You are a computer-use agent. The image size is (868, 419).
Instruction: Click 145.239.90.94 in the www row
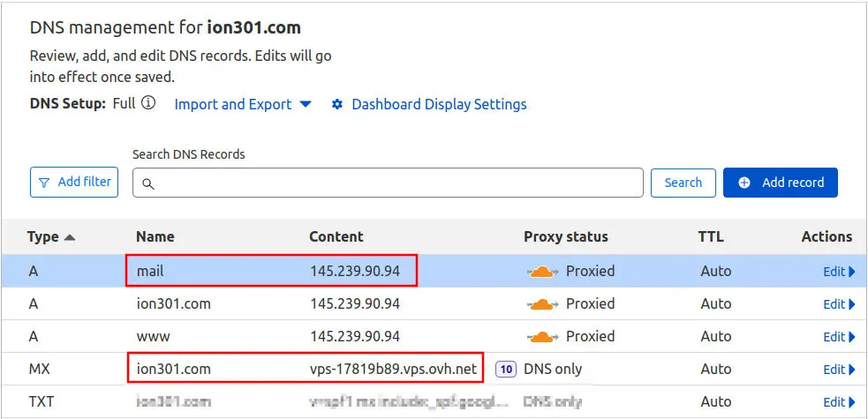355,336
